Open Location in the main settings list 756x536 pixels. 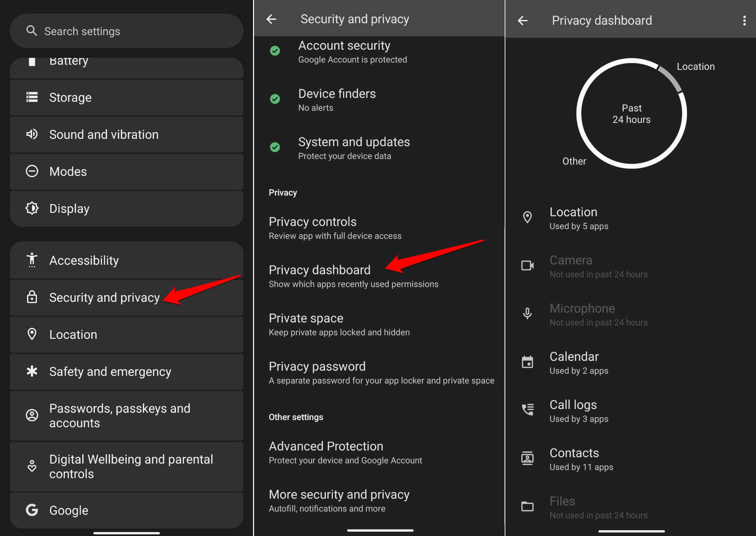click(x=126, y=335)
